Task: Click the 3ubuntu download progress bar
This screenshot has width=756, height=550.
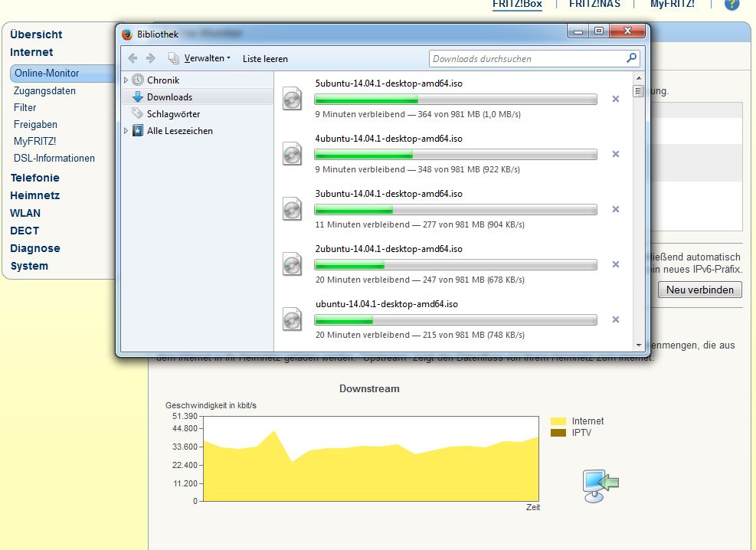Action: [x=456, y=210]
